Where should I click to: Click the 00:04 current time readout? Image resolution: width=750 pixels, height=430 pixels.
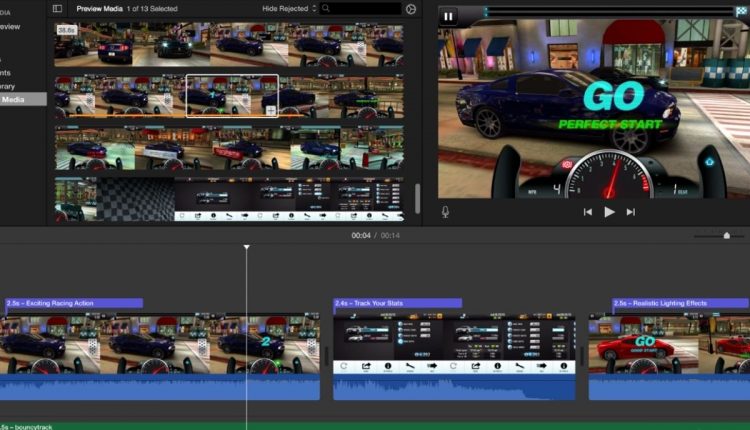(x=361, y=236)
